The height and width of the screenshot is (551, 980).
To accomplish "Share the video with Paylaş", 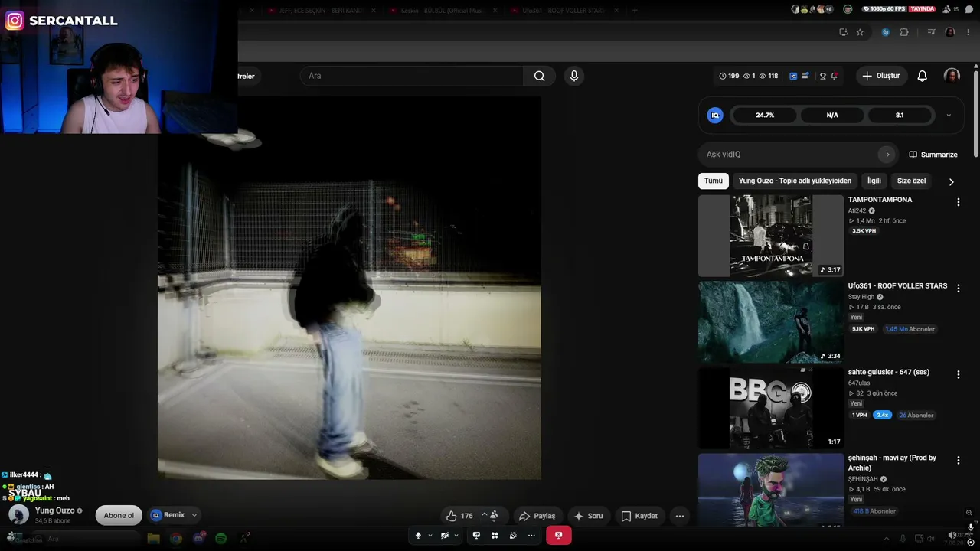I will point(537,516).
